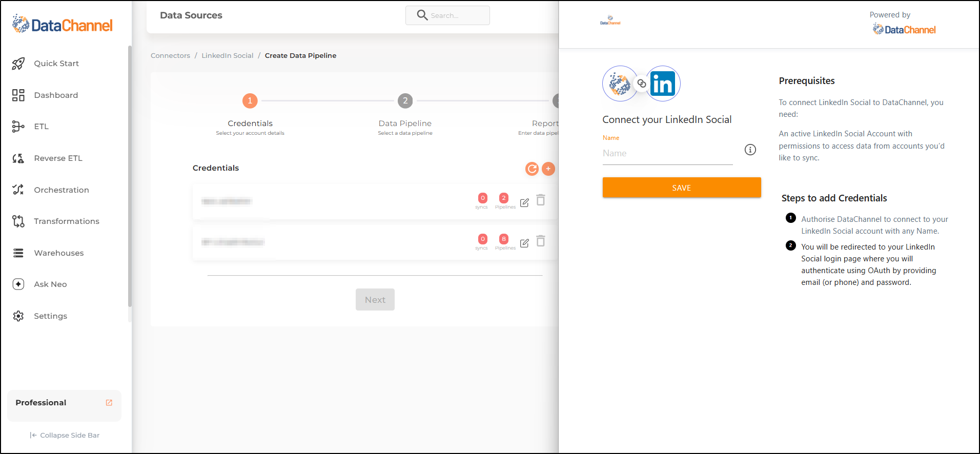Select Reverse ETL menu item

click(58, 158)
